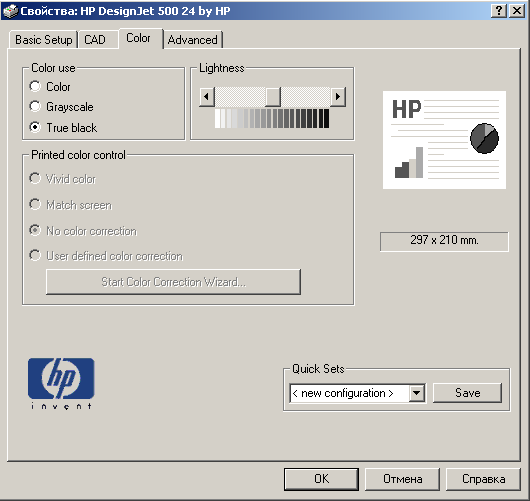Click the Lightness slider thumb
The image size is (530, 501).
(272, 97)
